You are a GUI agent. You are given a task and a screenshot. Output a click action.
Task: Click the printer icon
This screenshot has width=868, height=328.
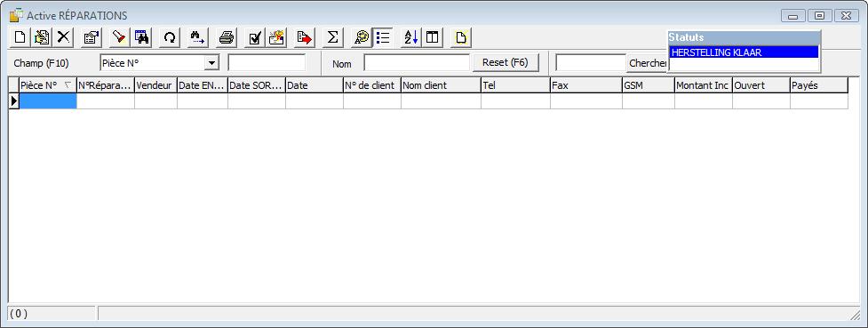coord(226,37)
